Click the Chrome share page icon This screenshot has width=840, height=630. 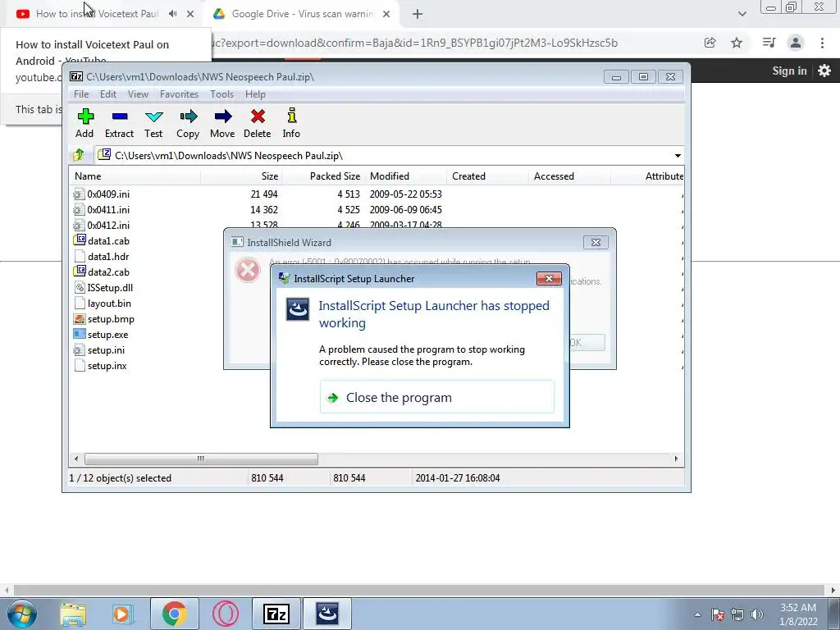pos(710,43)
